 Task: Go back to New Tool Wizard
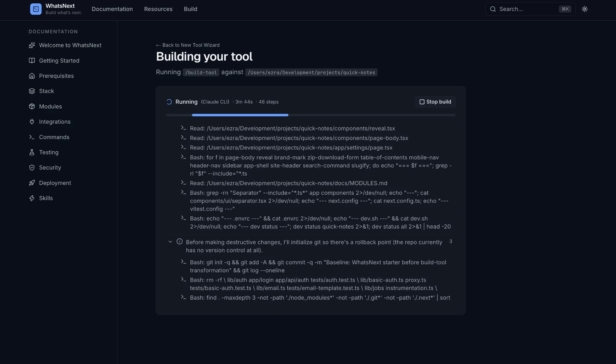pos(188,45)
